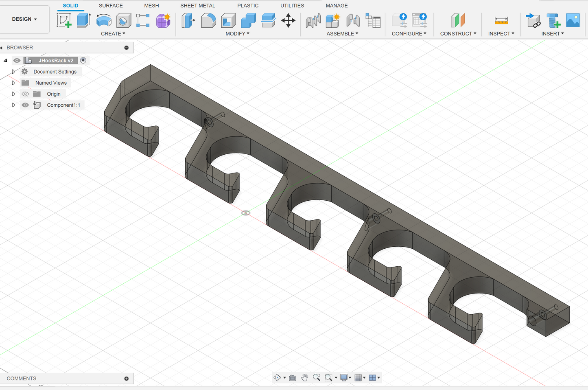Image resolution: width=588 pixels, height=390 pixels.
Task: Click the Insert Canvas image icon
Action: (x=573, y=20)
